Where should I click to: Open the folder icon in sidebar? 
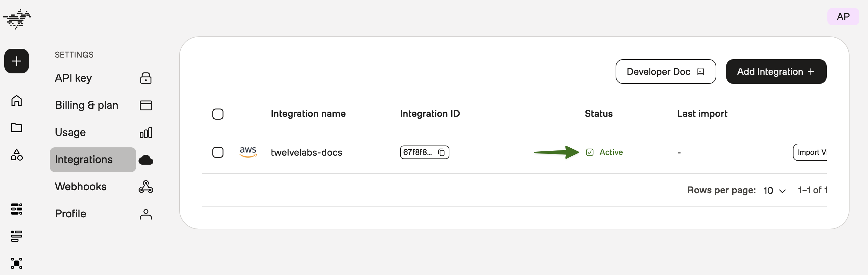pos(17,128)
